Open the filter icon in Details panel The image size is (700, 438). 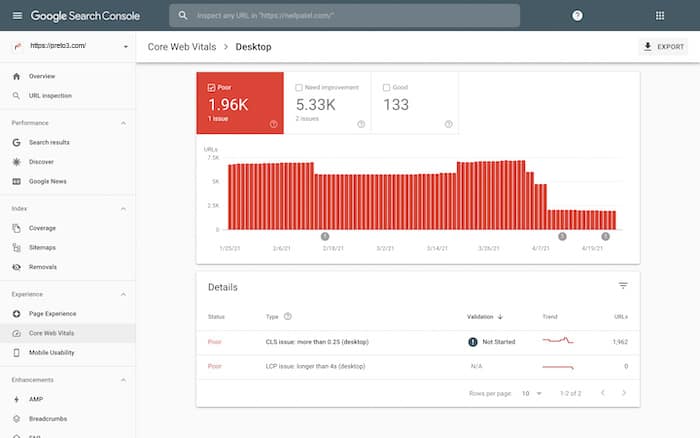pos(623,286)
